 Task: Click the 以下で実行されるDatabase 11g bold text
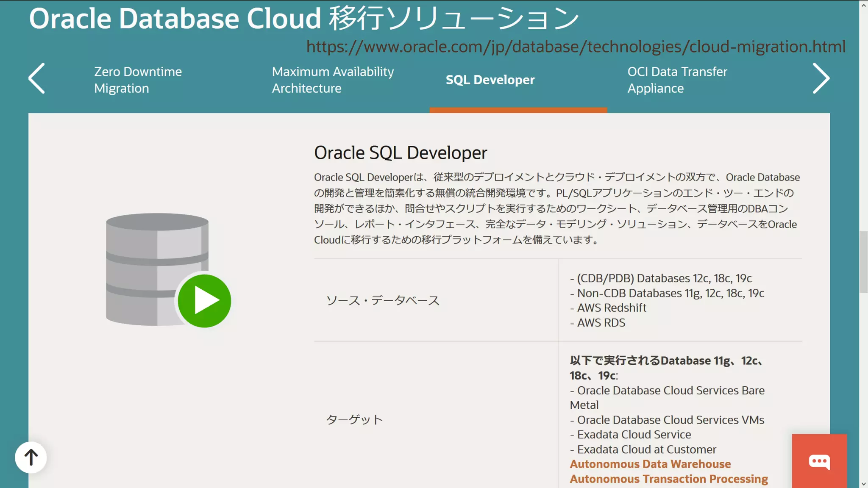pos(667,368)
